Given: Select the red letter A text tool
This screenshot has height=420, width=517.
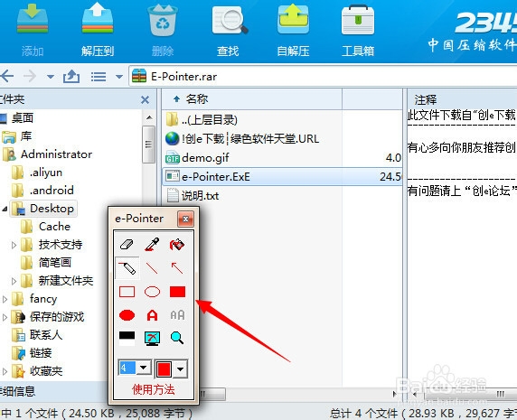Looking at the screenshot, I should [152, 315].
